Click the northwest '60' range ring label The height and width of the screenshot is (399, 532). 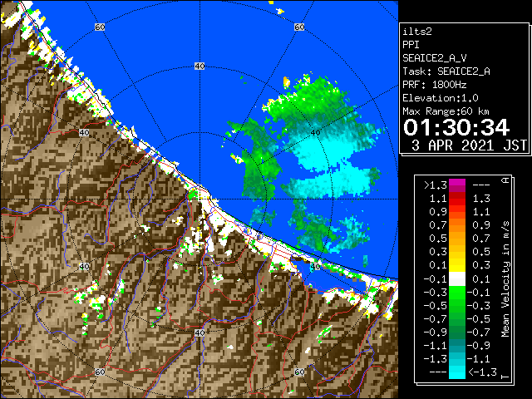click(100, 27)
